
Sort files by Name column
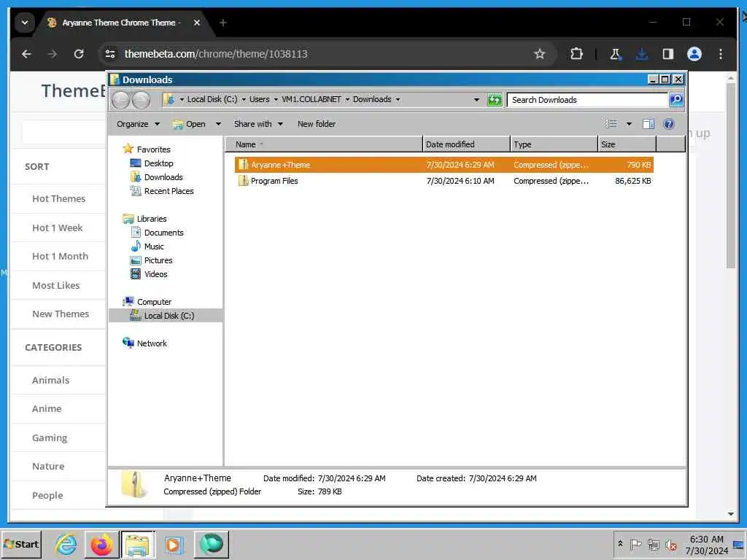(x=323, y=144)
